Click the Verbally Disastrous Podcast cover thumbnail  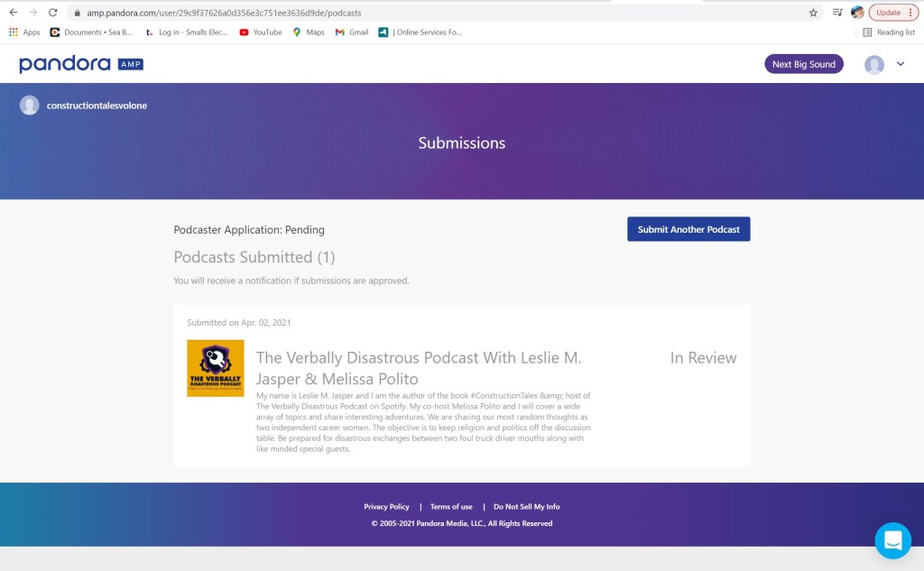point(216,368)
